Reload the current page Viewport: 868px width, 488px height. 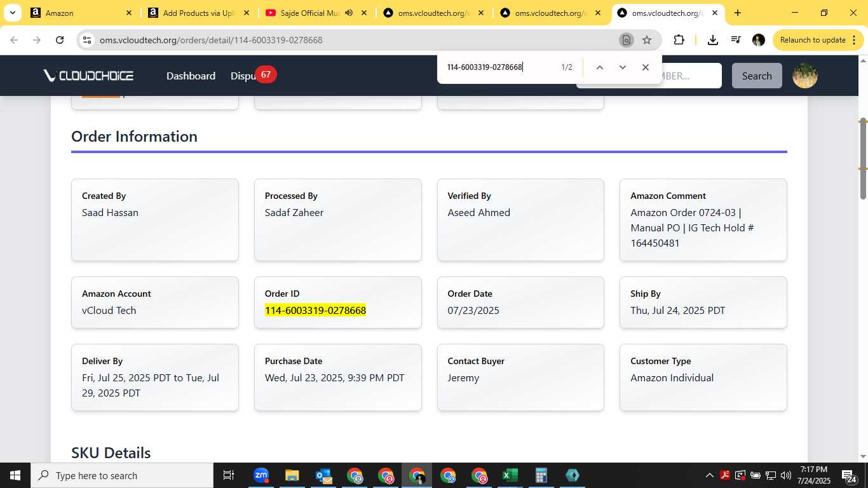pyautogui.click(x=60, y=40)
